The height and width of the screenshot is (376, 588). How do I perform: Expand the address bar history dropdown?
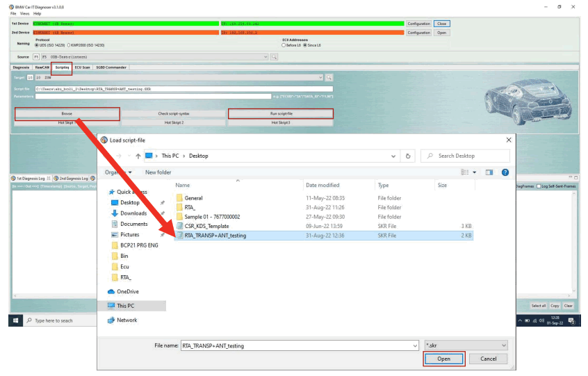[x=393, y=156]
